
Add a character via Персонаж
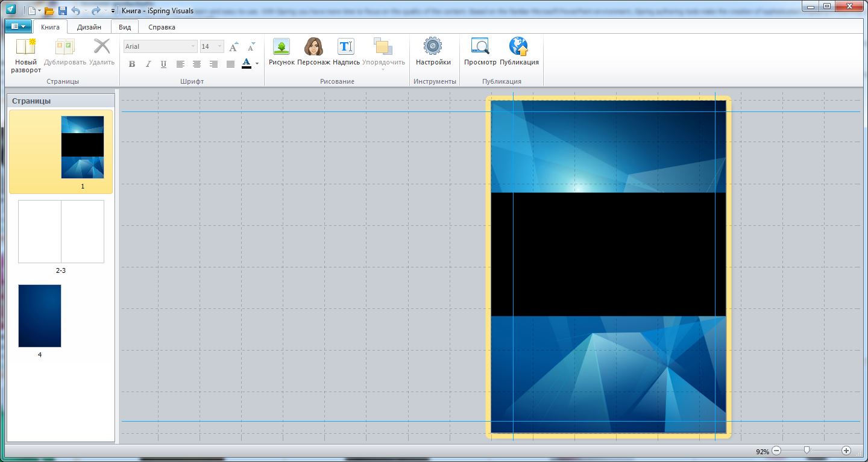pyautogui.click(x=313, y=48)
